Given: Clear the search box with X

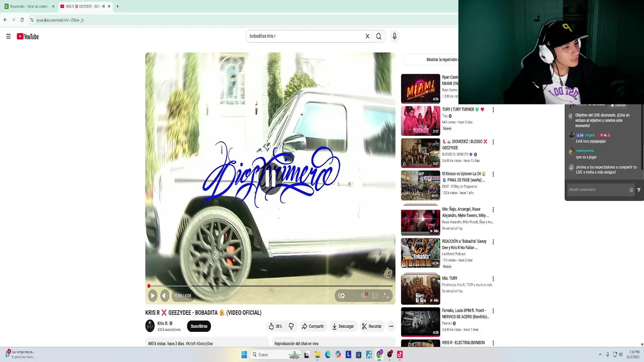Looking at the screenshot, I should (367, 36).
